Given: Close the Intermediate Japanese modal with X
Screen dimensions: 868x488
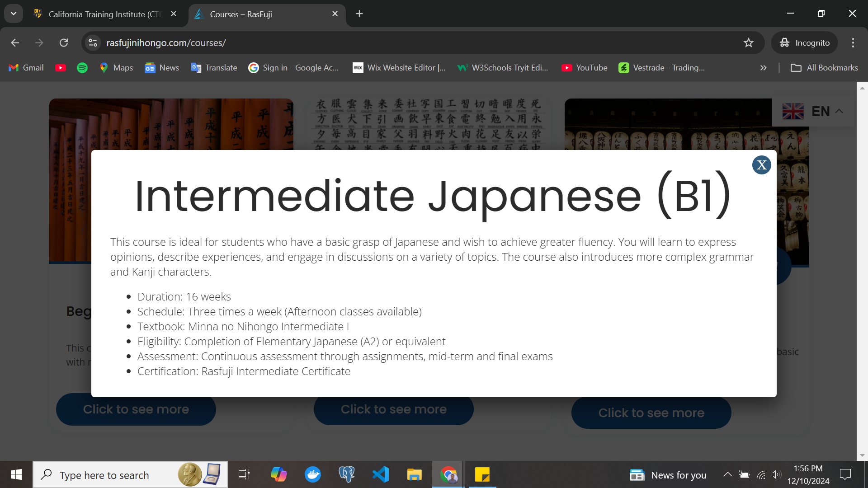Looking at the screenshot, I should (761, 165).
